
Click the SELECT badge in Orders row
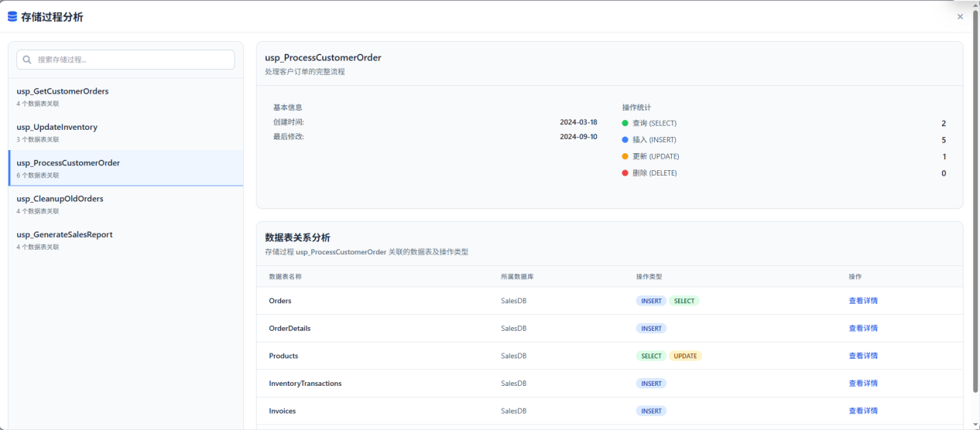(x=684, y=301)
